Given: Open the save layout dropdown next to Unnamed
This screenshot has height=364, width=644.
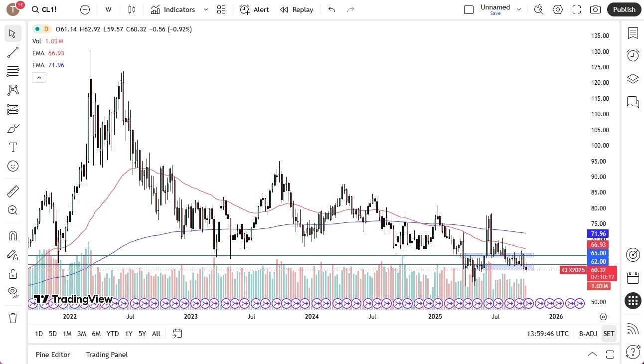Looking at the screenshot, I should point(518,9).
